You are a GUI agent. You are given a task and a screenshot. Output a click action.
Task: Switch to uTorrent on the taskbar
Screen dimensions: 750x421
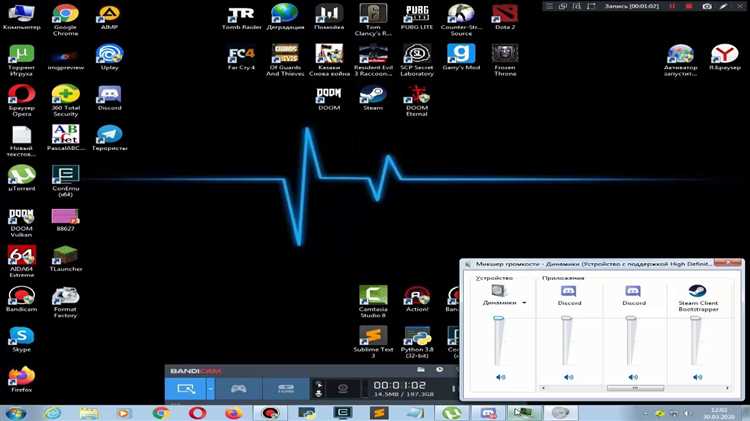[x=451, y=413]
